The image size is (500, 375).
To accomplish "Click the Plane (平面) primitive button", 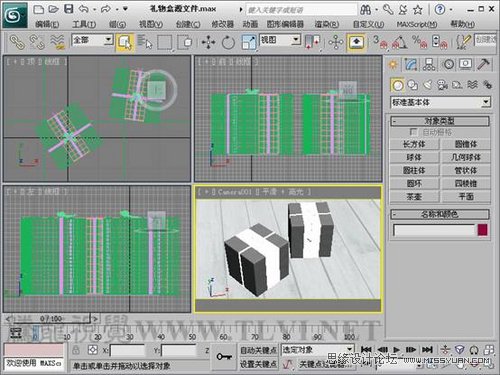I will coord(466,197).
